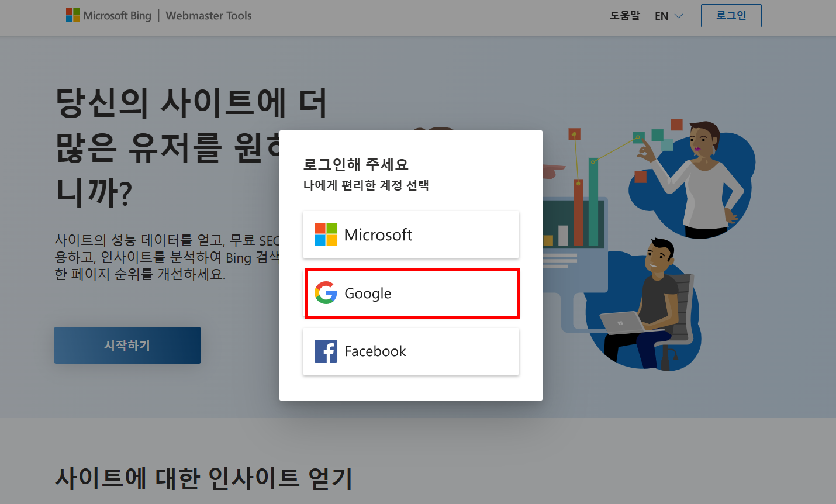The height and width of the screenshot is (504, 836).
Task: Click the 사이트에 대한 인사이트 얻기 heading
Action: 204,478
